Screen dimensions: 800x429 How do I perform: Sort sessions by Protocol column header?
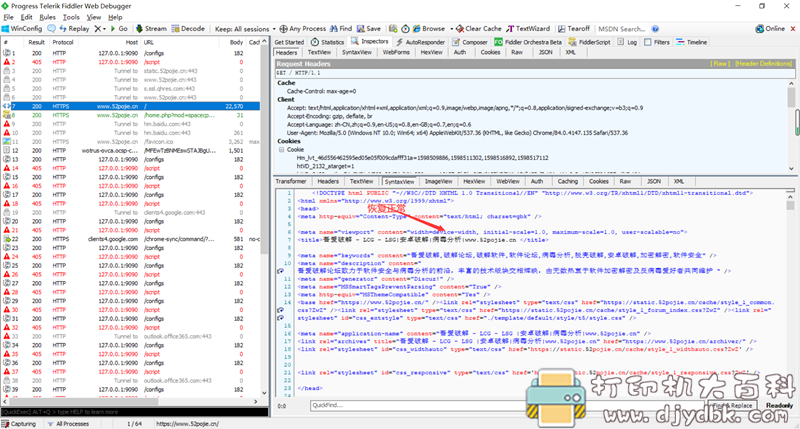click(x=63, y=42)
